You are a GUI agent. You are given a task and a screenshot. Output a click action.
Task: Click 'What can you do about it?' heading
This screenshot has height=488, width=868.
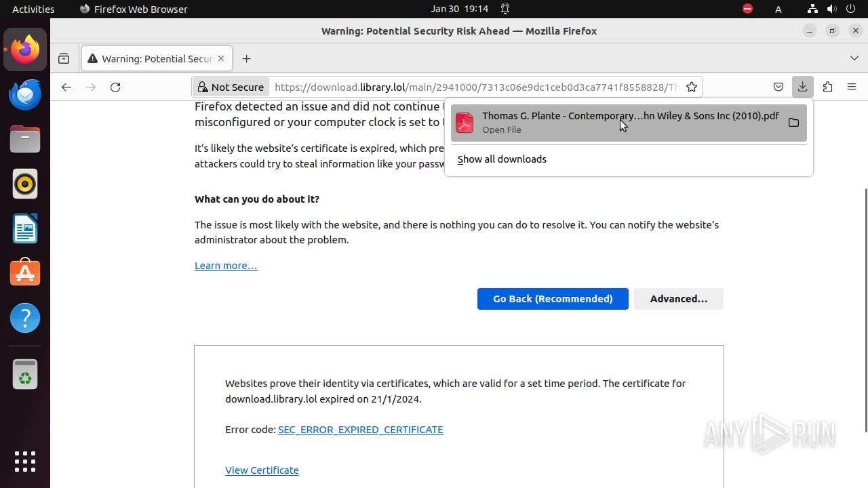point(257,199)
